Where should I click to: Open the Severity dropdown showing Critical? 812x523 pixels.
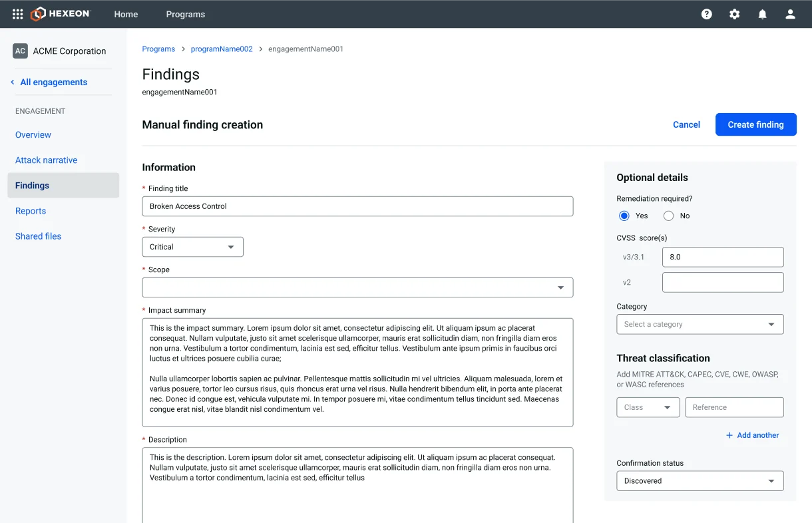tap(193, 247)
